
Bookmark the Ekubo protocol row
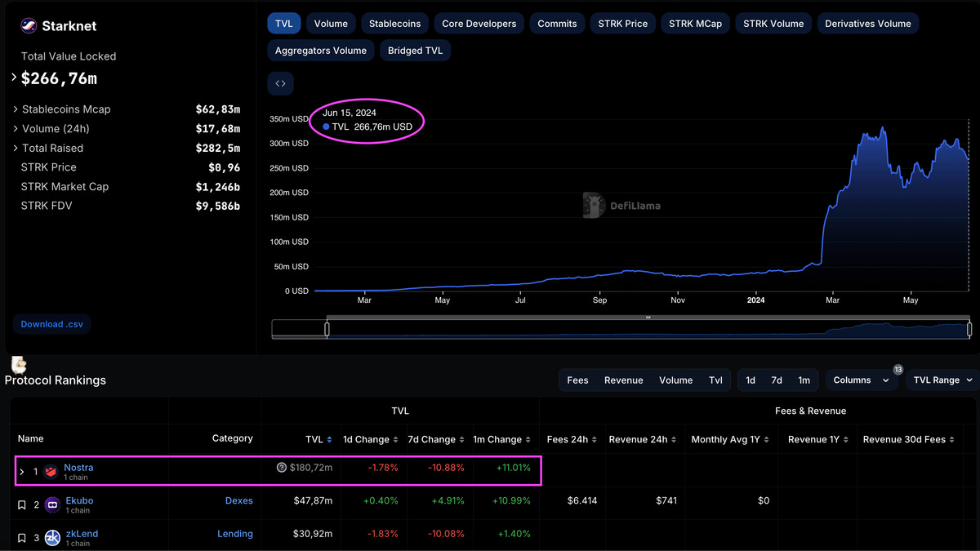(22, 505)
